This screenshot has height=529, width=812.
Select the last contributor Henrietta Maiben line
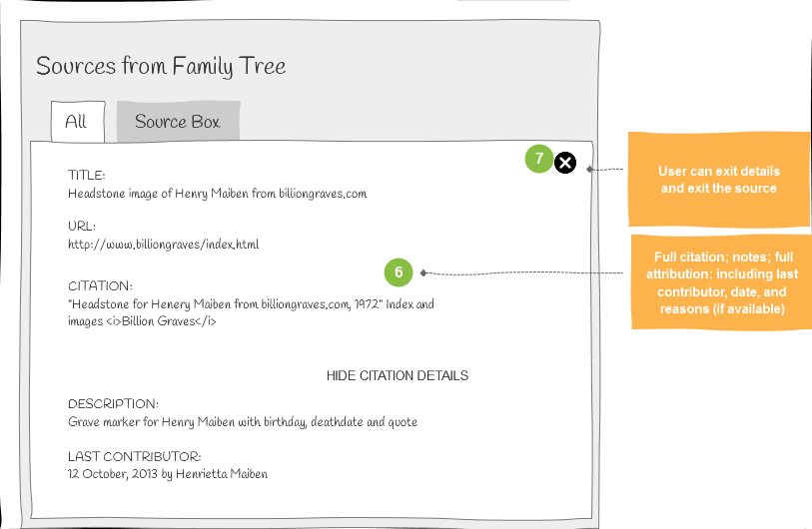168,474
